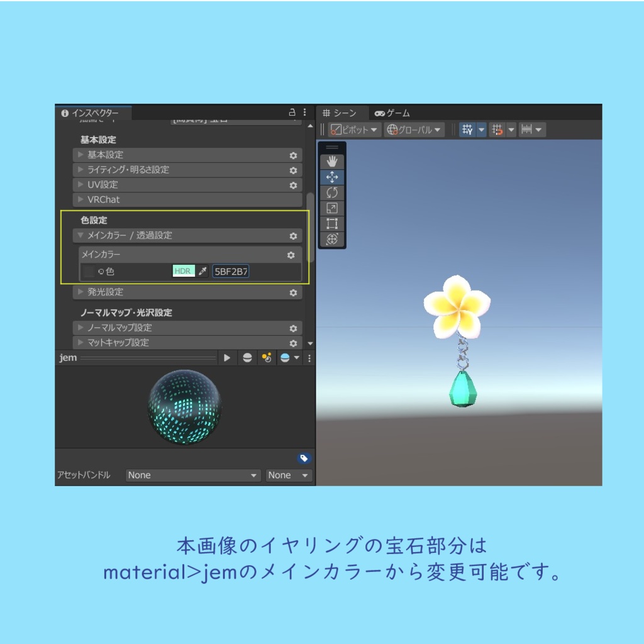Open the first None asset bundle dropdown
The height and width of the screenshot is (644, 644).
pyautogui.click(x=192, y=475)
